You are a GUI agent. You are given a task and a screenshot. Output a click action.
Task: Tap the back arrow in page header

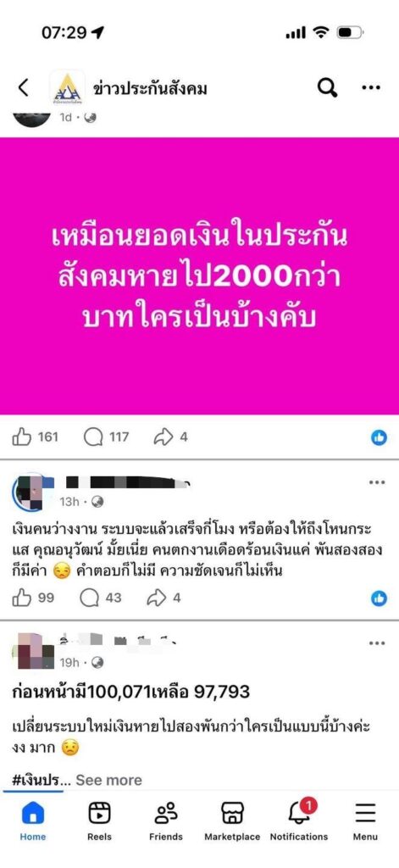23,87
